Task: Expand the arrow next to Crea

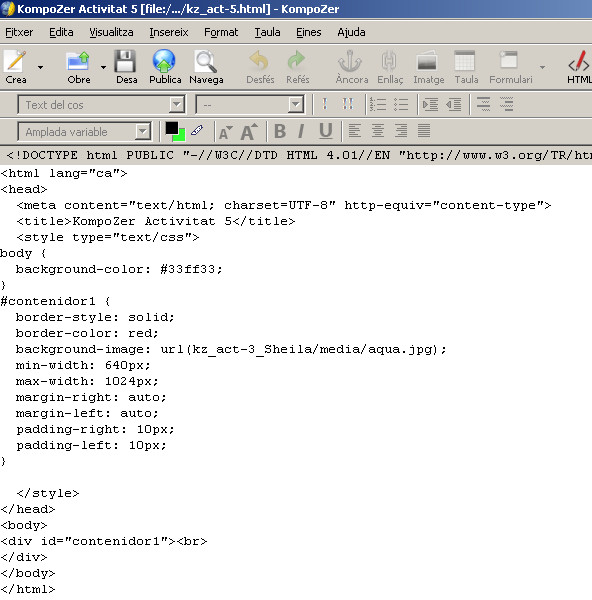Action: tap(40, 67)
